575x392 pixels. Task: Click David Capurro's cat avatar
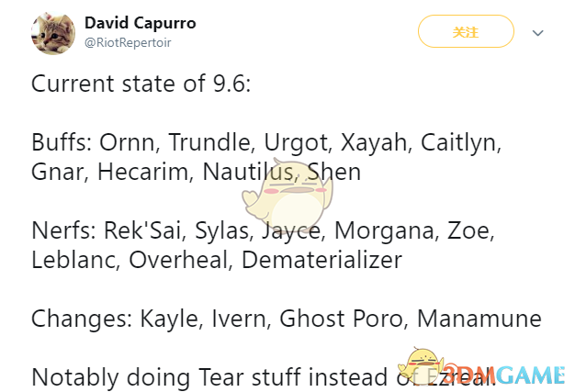(x=54, y=32)
